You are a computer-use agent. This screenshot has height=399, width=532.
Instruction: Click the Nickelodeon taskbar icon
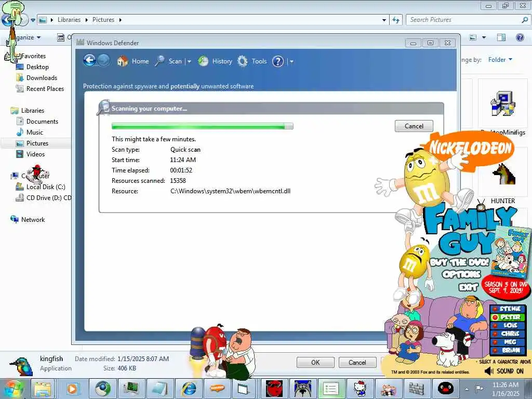coord(217,389)
